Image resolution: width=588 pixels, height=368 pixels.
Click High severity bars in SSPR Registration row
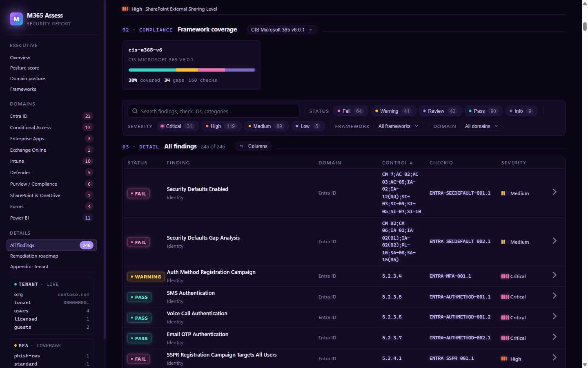coord(504,359)
